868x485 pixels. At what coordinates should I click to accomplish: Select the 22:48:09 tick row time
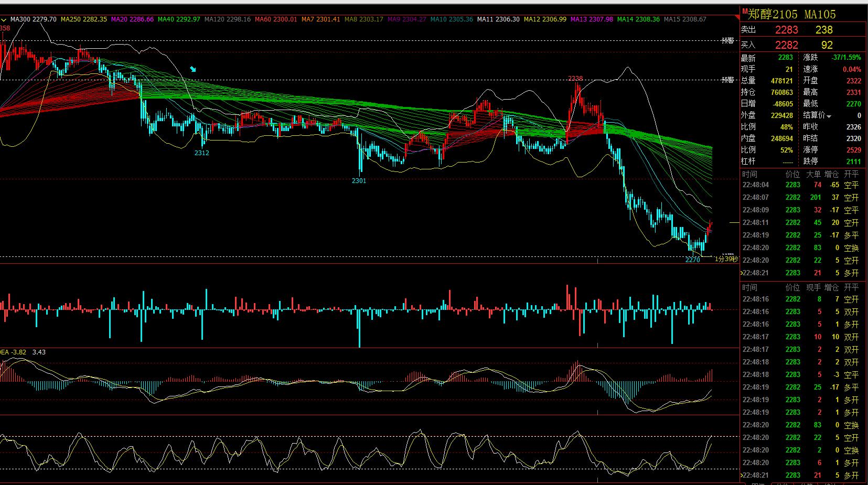tap(755, 210)
